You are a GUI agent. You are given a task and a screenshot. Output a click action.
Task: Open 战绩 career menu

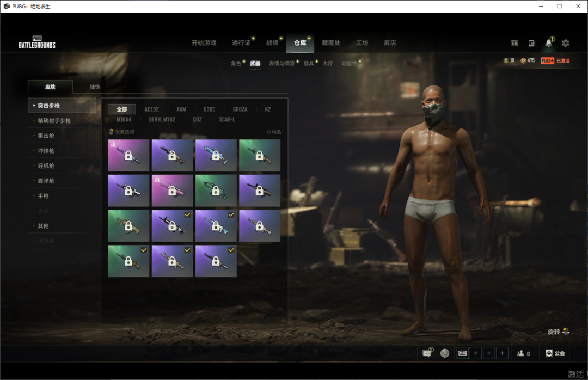click(272, 43)
